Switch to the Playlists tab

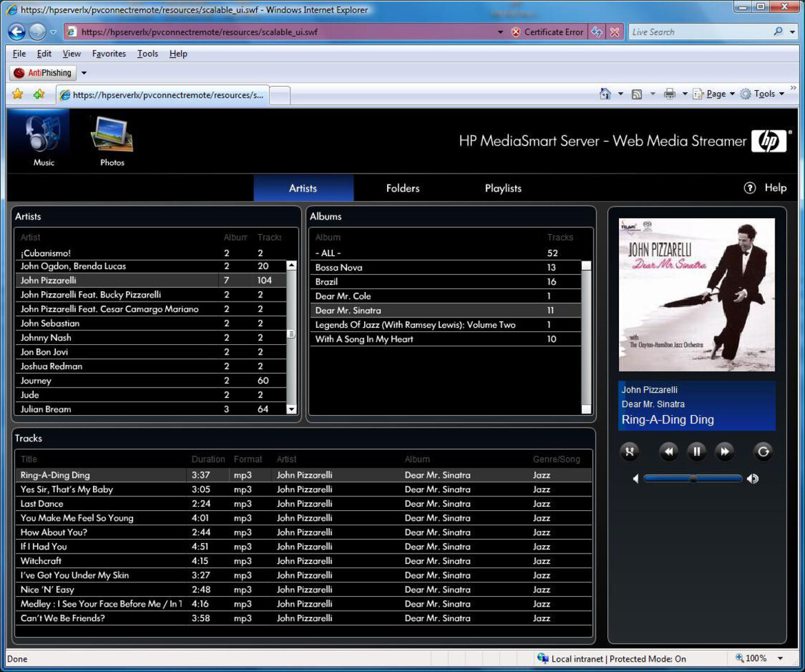tap(503, 188)
